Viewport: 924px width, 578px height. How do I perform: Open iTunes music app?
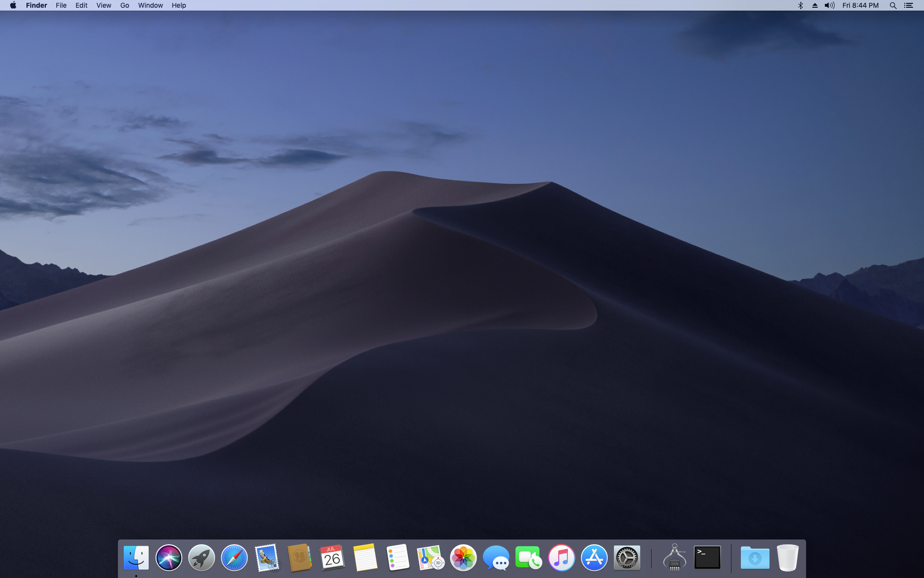[x=561, y=558]
